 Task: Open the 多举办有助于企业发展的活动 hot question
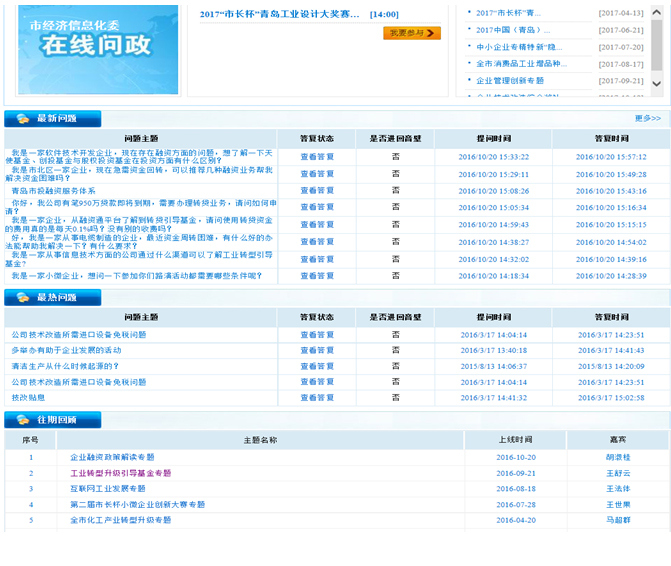tap(66, 351)
